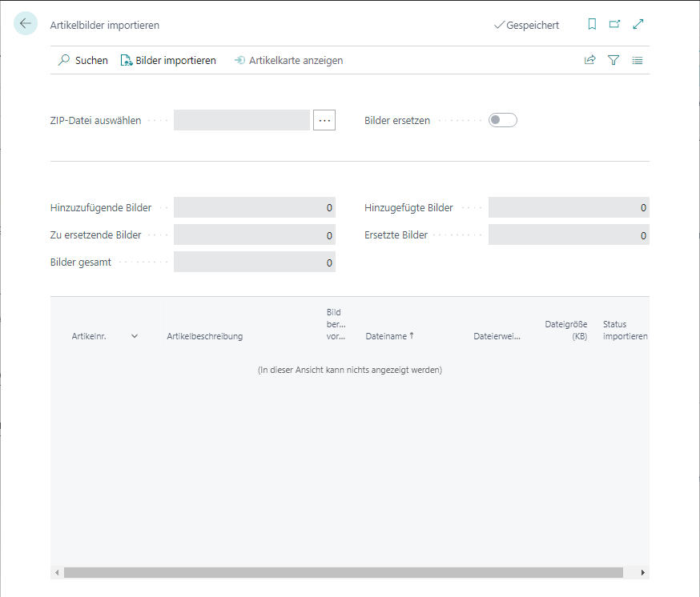Click the Dateierwei... column header

[x=497, y=336]
